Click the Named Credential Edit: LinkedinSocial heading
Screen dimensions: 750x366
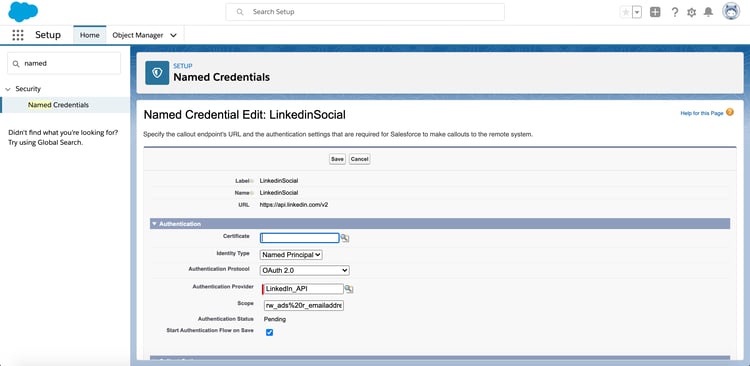coord(244,115)
